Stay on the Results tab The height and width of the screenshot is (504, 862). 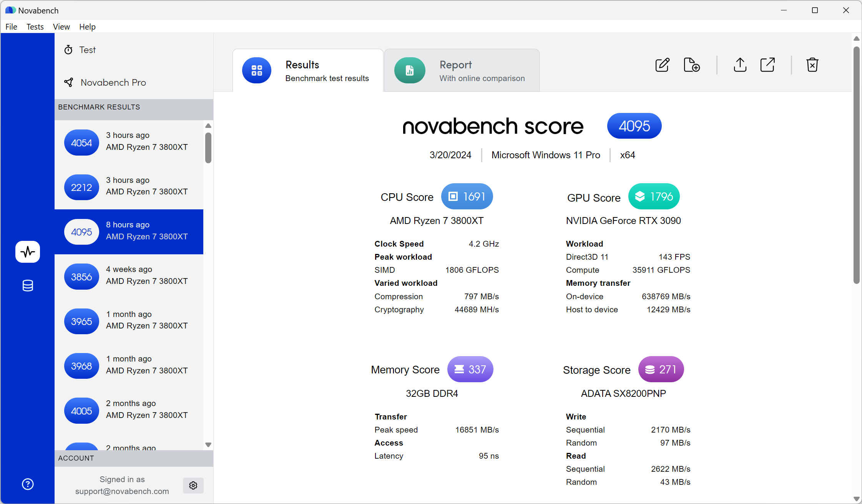[307, 70]
